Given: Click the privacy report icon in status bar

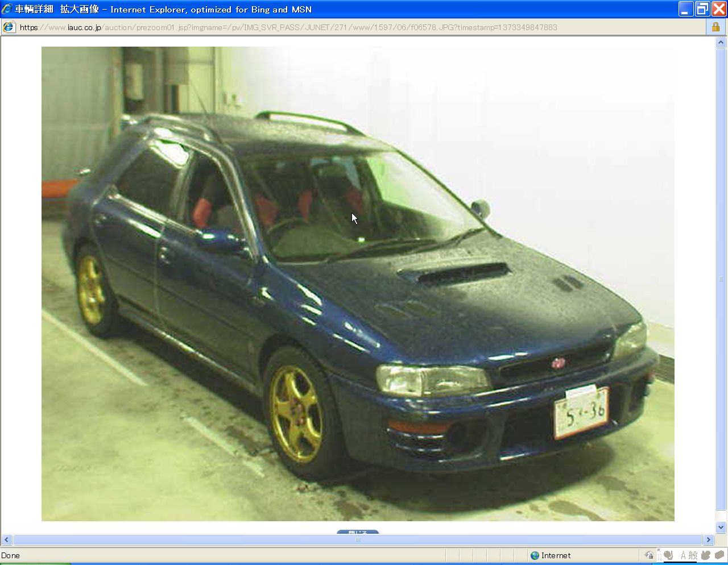Looking at the screenshot, I should click(649, 555).
